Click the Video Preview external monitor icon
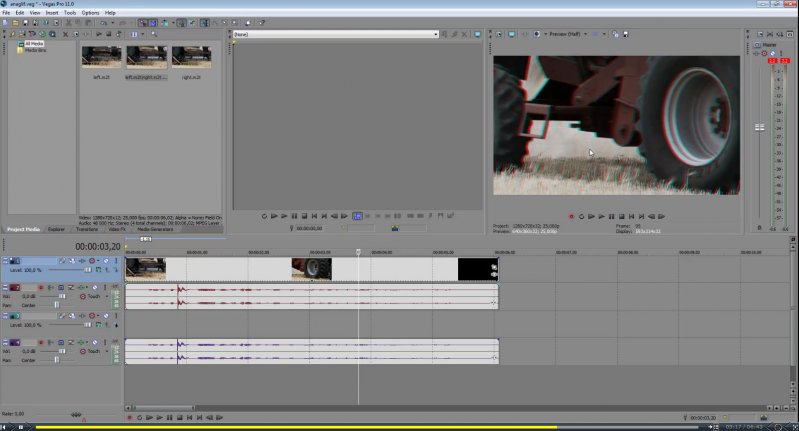This screenshot has width=799, height=431. click(x=510, y=34)
